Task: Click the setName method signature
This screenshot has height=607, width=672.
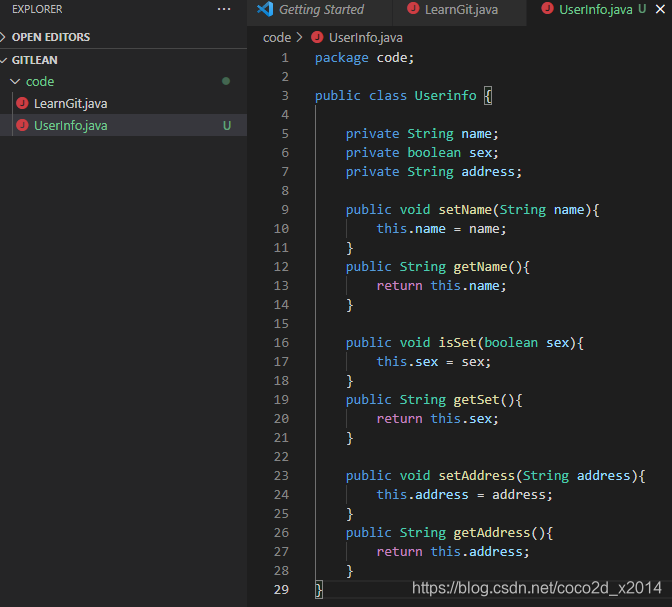Action: (x=472, y=210)
